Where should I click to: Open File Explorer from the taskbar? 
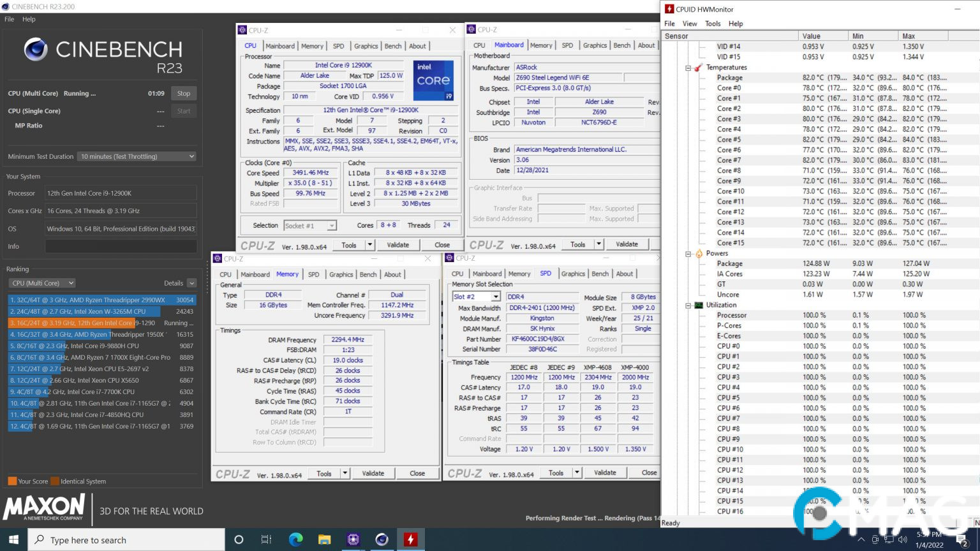point(324,539)
